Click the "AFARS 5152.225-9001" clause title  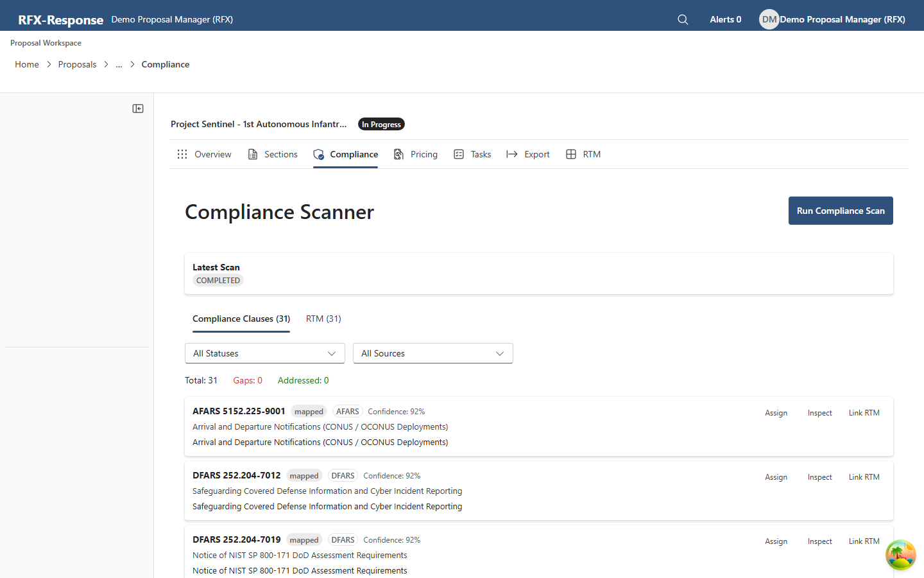pyautogui.click(x=239, y=411)
